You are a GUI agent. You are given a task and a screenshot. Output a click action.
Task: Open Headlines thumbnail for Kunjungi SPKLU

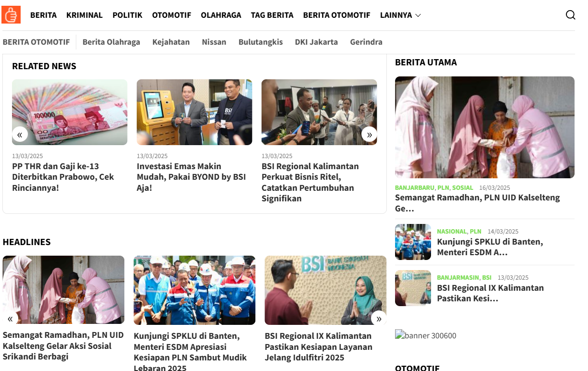pyautogui.click(x=194, y=290)
